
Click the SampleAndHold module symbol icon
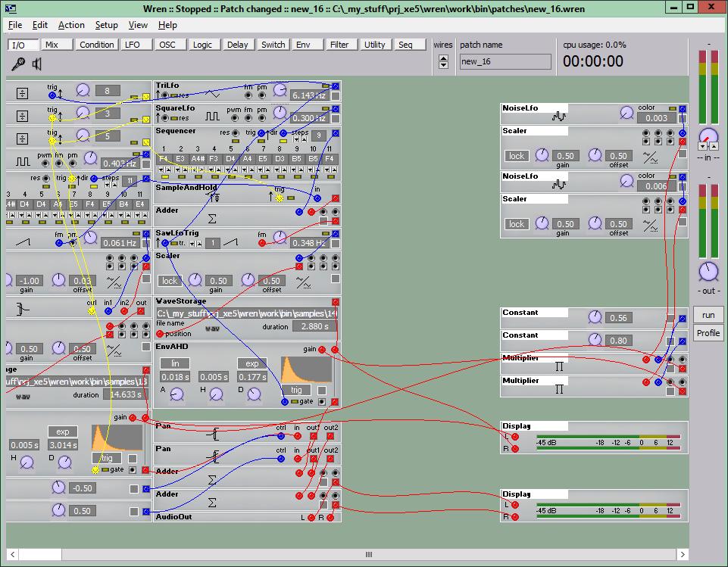pyautogui.click(x=213, y=197)
